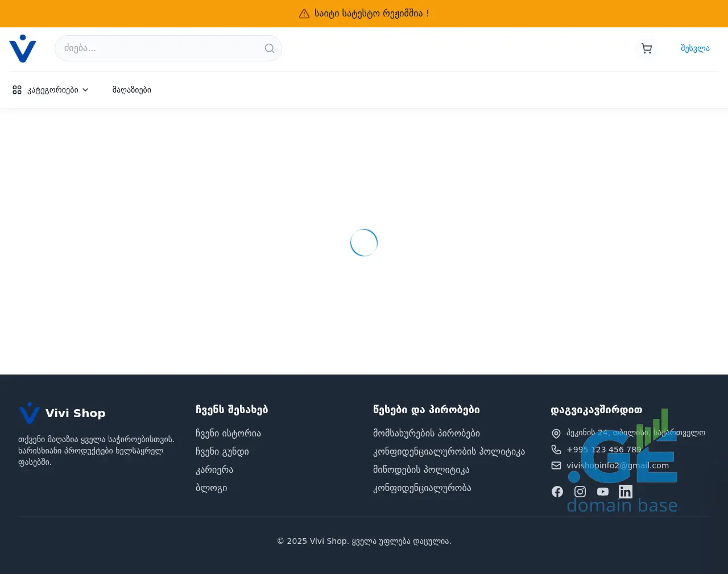Click the შესვლა login link
Screen dimensions: 728x574
coord(695,49)
